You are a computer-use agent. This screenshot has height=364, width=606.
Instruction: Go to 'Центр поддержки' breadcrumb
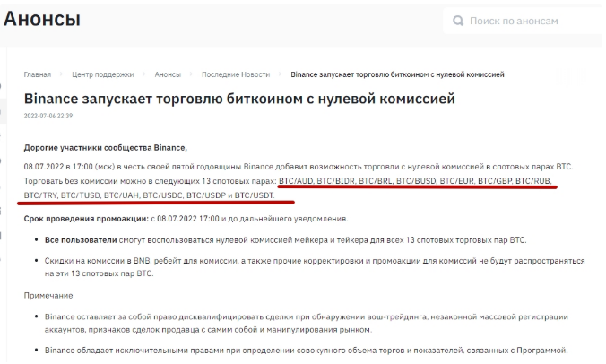click(x=103, y=74)
